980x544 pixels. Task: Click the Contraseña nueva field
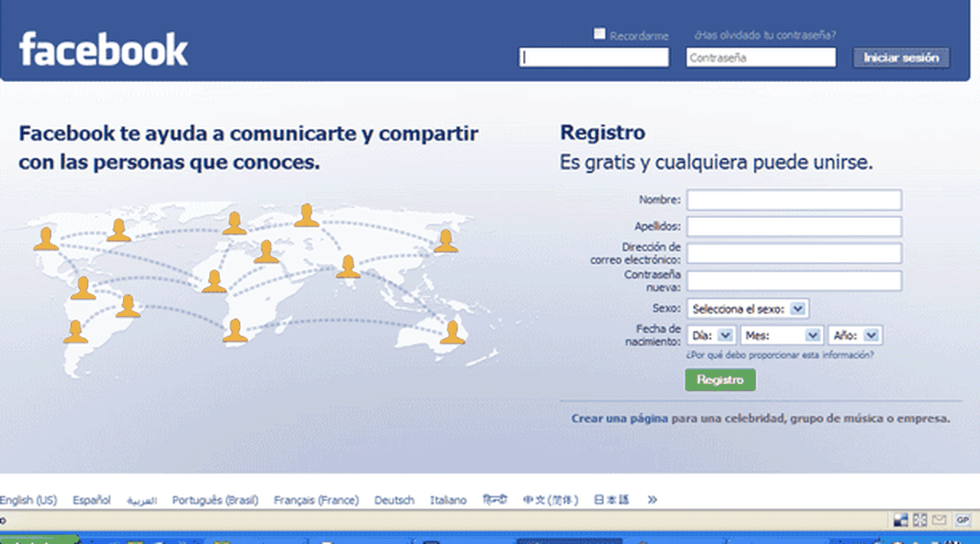pos(794,281)
